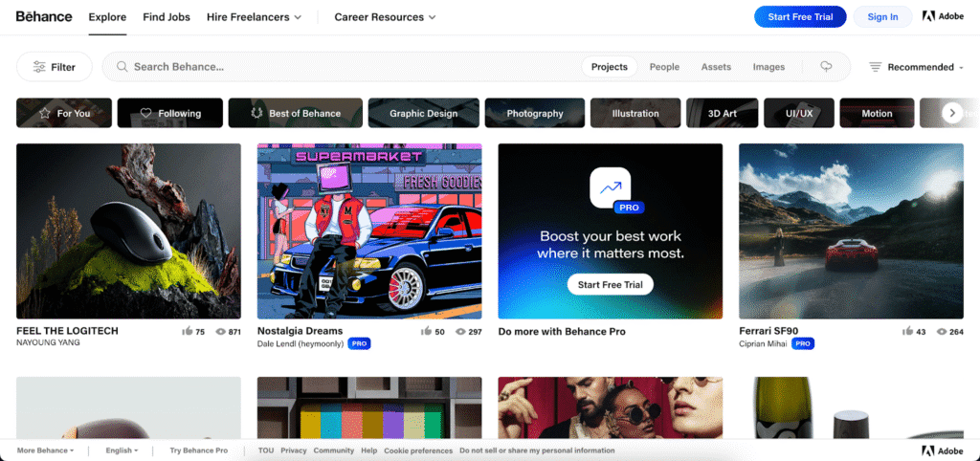Open the Filter panel
Screen dimensions: 980x461
pyautogui.click(x=55, y=67)
